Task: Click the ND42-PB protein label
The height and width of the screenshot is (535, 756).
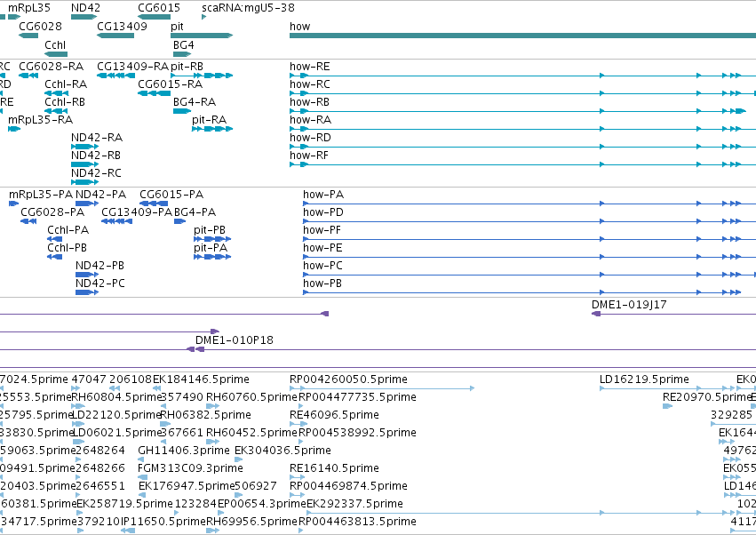Action: [x=99, y=266]
